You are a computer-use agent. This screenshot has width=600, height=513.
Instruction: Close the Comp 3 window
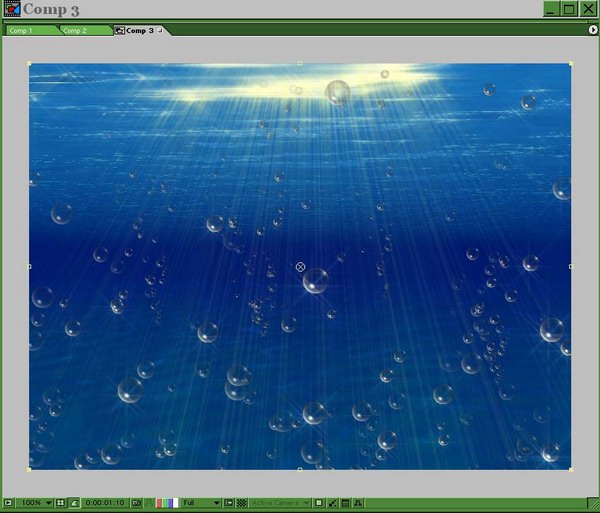(587, 8)
